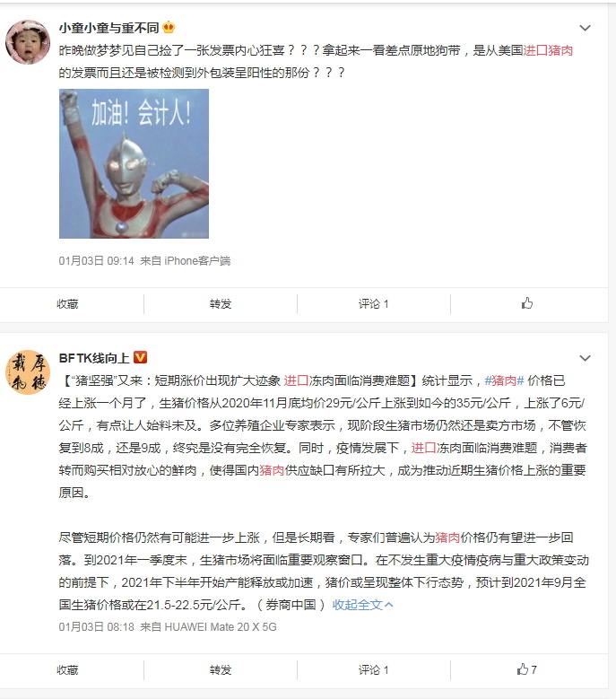Open BFTK线向上 calligraphy avatar
The width and height of the screenshot is (616, 699).
pyautogui.click(x=28, y=372)
